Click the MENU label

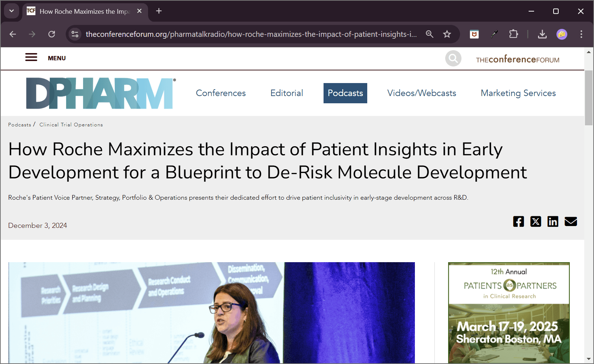pyautogui.click(x=57, y=58)
